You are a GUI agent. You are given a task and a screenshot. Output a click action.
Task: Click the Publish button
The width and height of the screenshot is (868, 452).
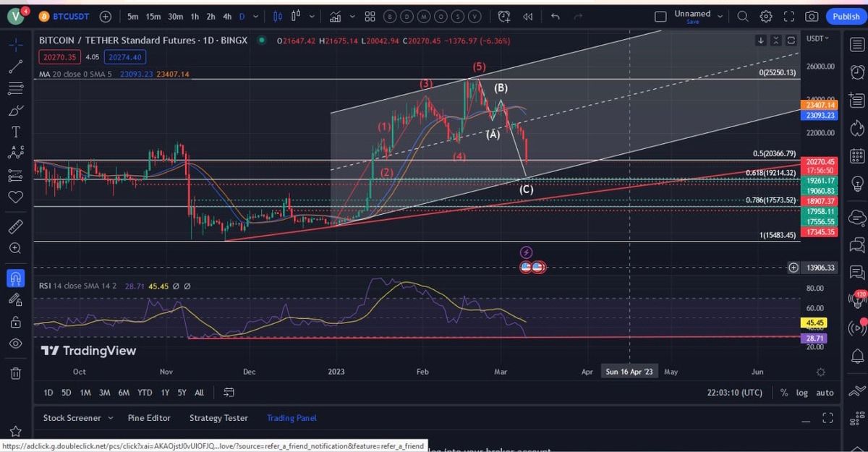click(x=846, y=16)
